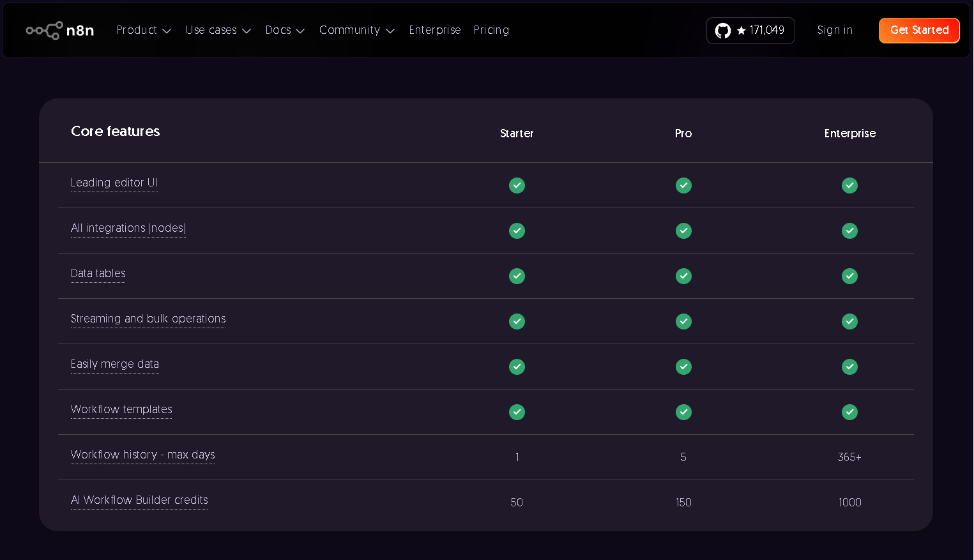
Task: Click Pro checkmark for Easily merge data
Action: click(x=683, y=367)
